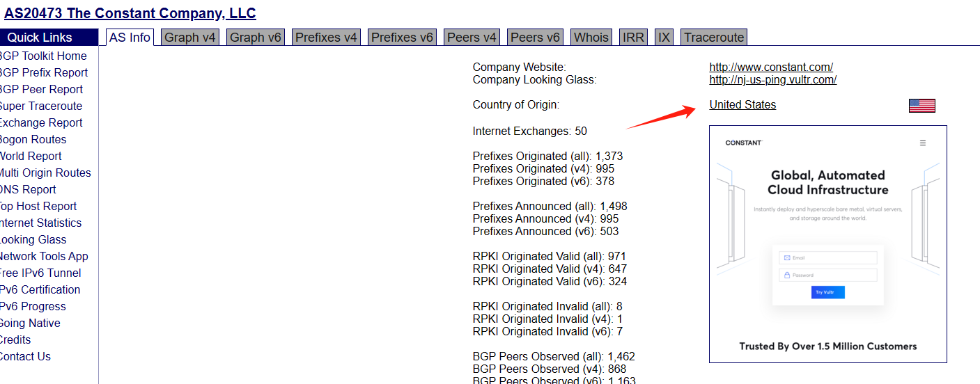This screenshot has width=980, height=384.
Task: Open the Network Tools App link
Action: pos(44,257)
